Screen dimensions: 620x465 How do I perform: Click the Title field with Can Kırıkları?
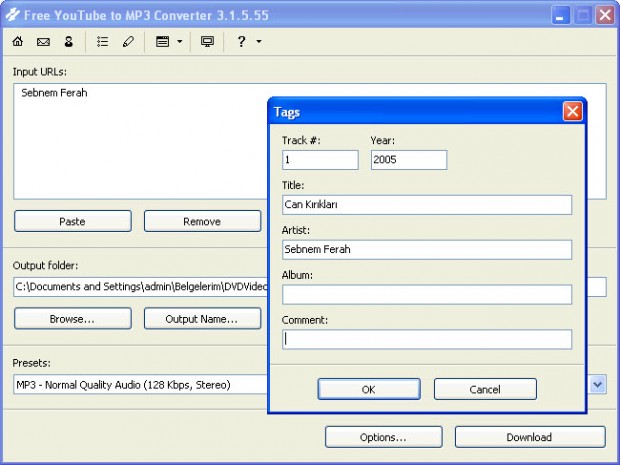[427, 205]
